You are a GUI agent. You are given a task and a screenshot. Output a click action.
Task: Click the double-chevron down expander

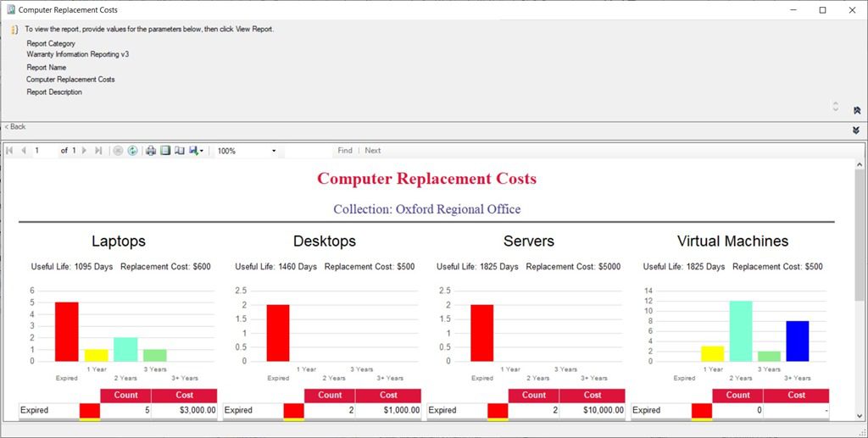(856, 130)
